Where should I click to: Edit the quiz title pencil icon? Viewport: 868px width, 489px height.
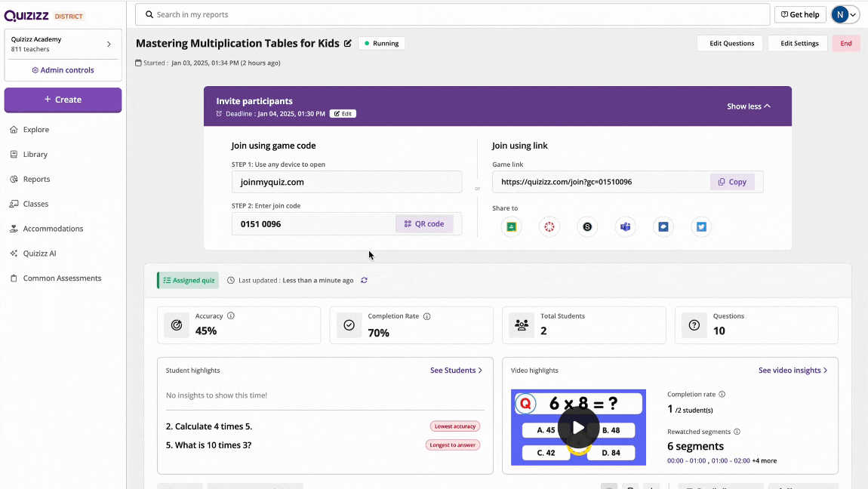click(x=348, y=43)
